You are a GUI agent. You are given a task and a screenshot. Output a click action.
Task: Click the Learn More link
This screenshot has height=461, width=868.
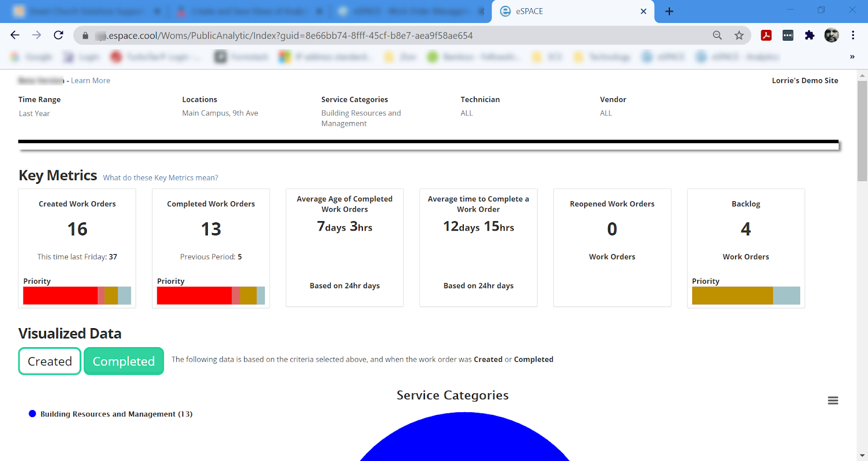(91, 81)
